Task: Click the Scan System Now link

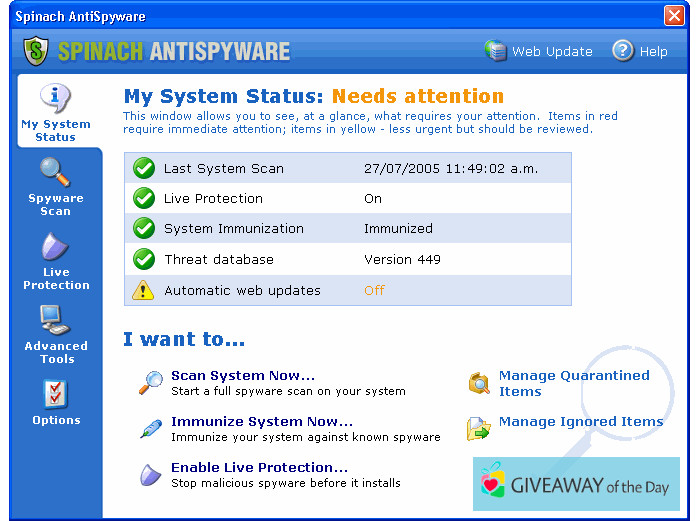Action: (243, 376)
